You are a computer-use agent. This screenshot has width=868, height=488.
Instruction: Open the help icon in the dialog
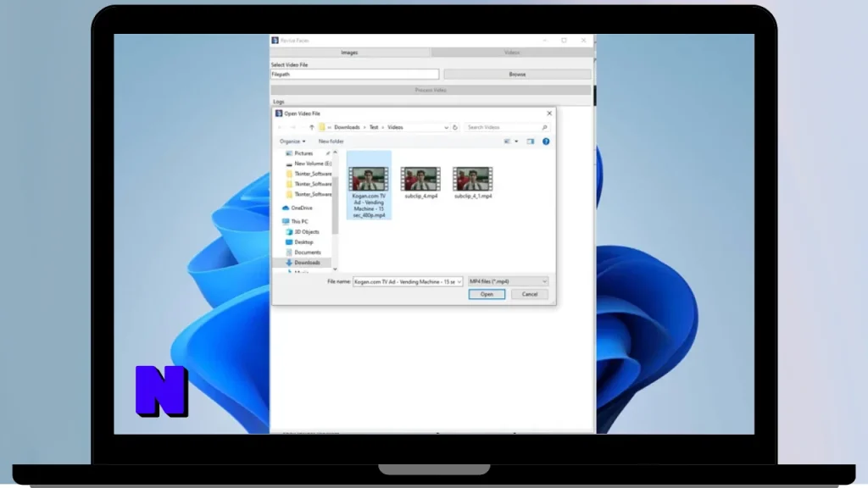546,141
